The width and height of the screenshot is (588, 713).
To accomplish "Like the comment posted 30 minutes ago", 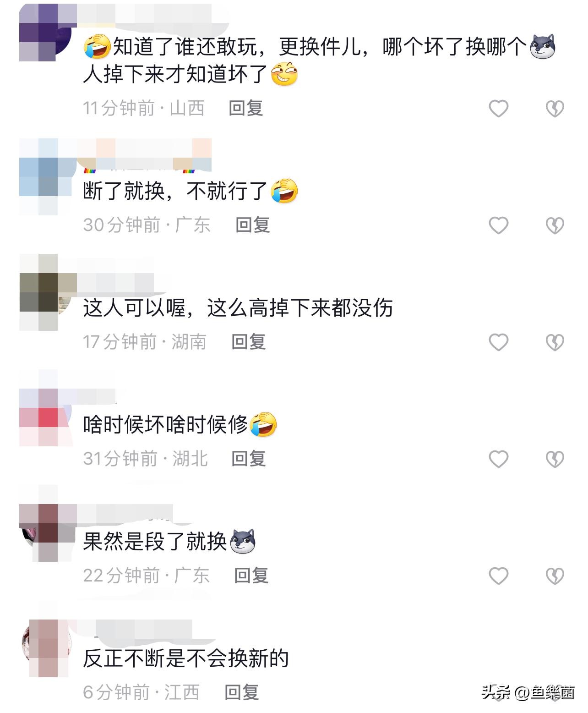I will pos(499,225).
